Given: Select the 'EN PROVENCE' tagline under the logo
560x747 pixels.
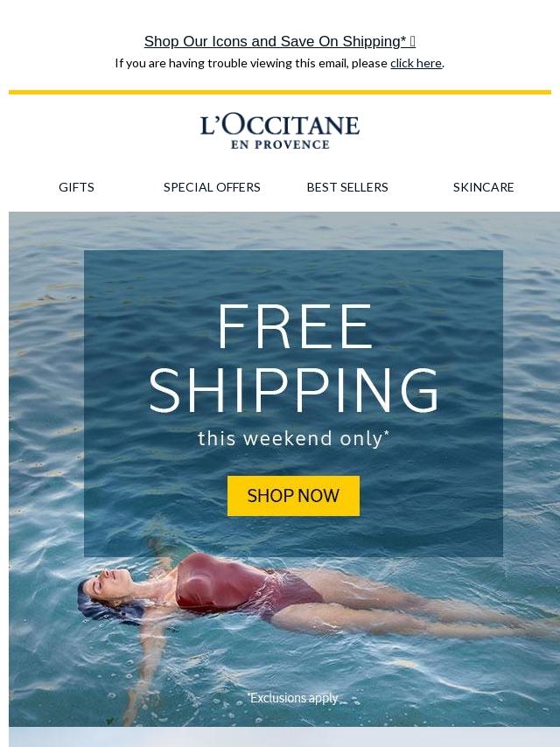Looking at the screenshot, I should 280,145.
